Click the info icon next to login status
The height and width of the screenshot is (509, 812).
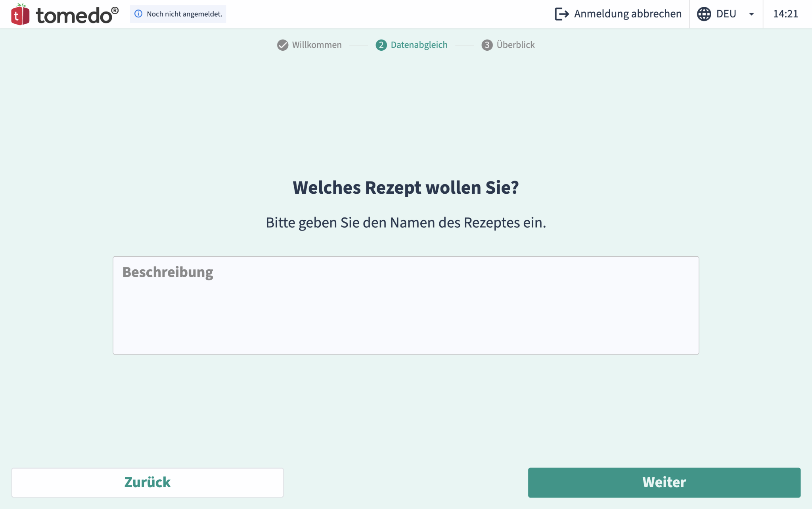point(138,14)
